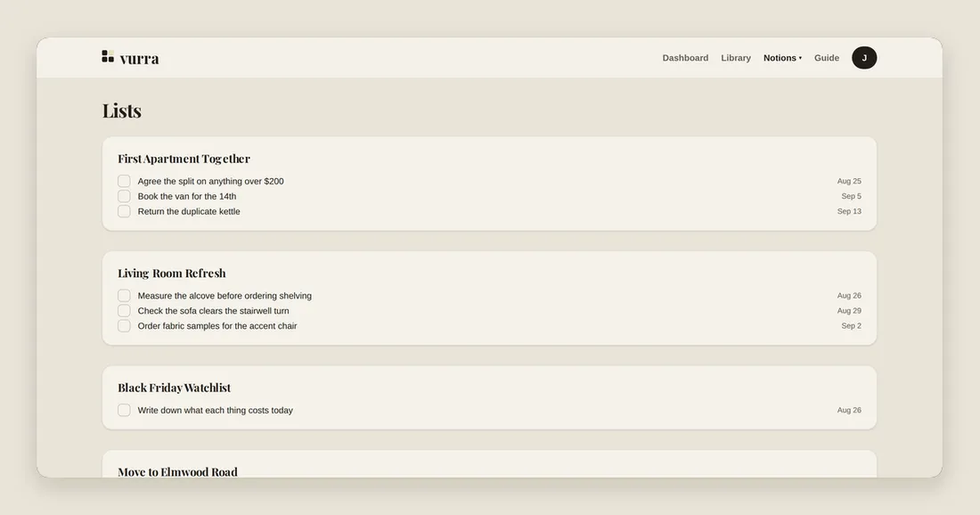The width and height of the screenshot is (980, 515).
Task: Complete "Order fabric samples for the accent chair"
Action: (x=124, y=325)
